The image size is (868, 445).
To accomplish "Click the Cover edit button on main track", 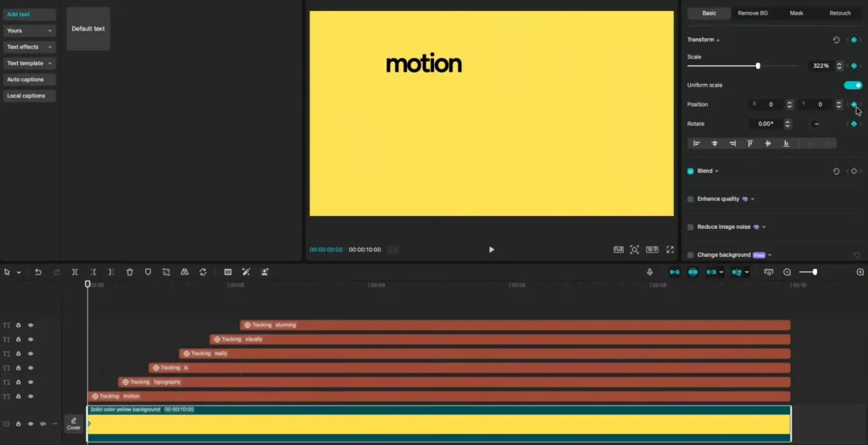I will point(74,424).
